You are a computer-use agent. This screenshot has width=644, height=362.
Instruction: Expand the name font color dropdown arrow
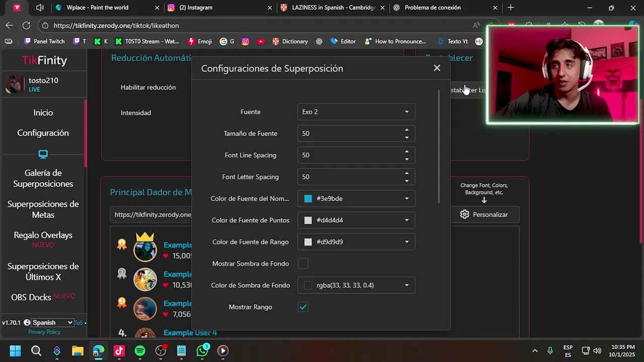(x=407, y=199)
